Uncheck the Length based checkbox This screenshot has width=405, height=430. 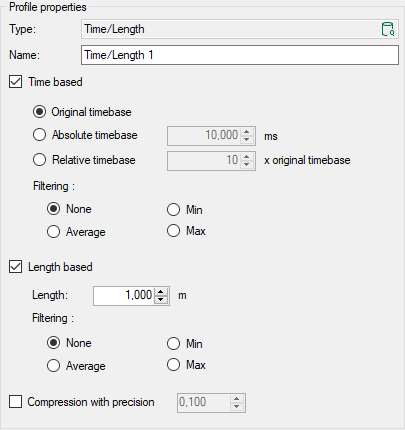click(x=16, y=267)
